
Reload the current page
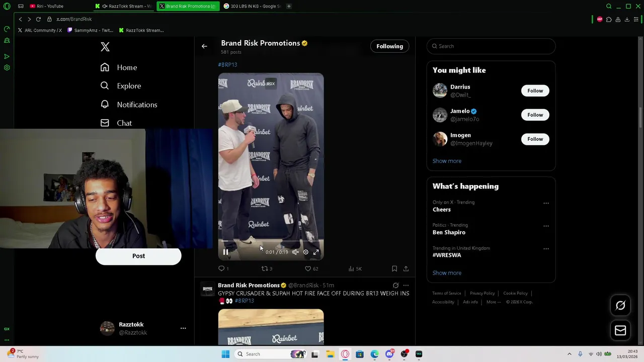tap(38, 19)
